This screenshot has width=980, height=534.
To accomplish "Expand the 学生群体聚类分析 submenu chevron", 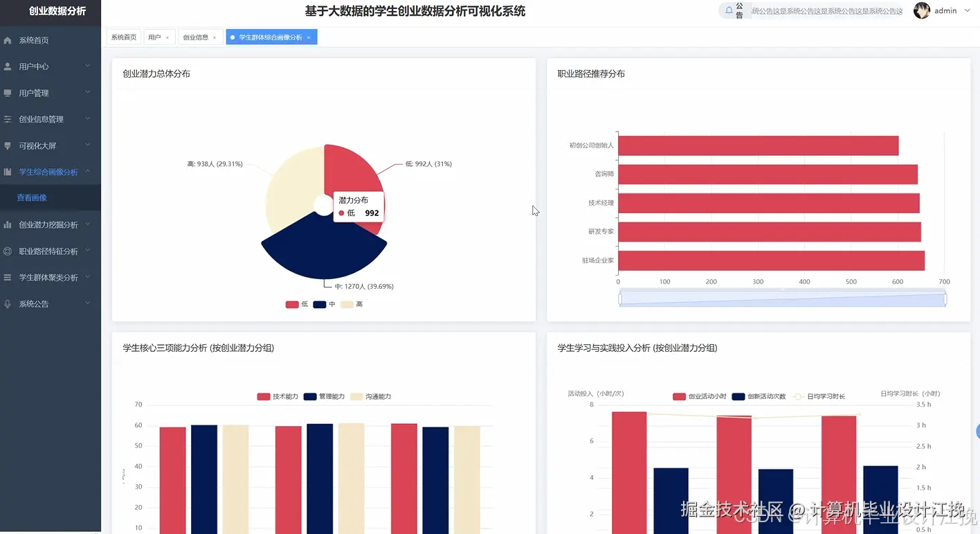I will click(88, 276).
